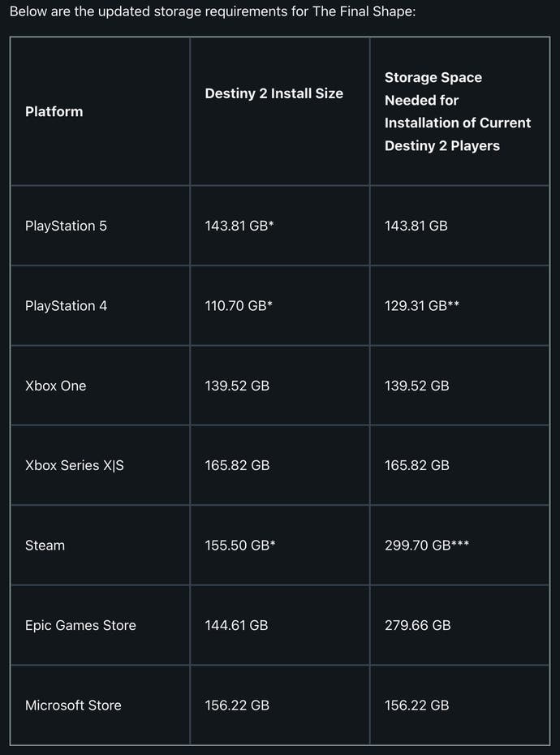Screen dimensions: 560x755
Task: Click the Microsoft Store row label
Action: (73, 705)
